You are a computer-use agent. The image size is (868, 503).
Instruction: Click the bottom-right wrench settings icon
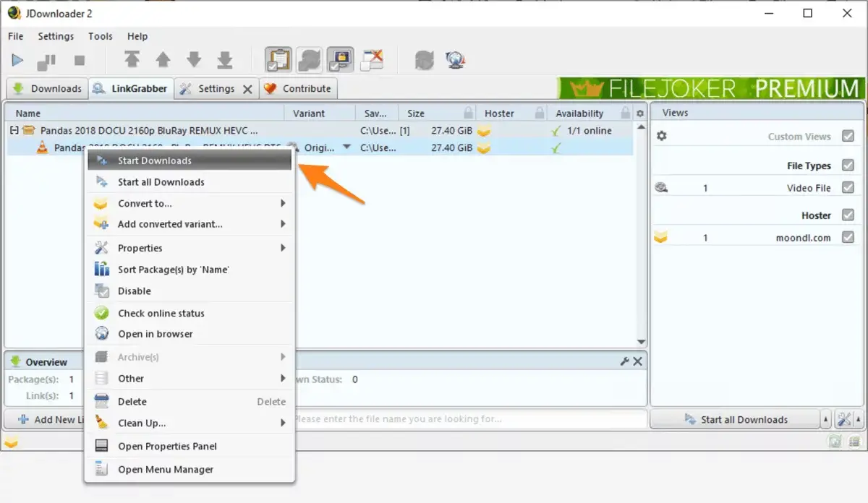[x=844, y=419]
